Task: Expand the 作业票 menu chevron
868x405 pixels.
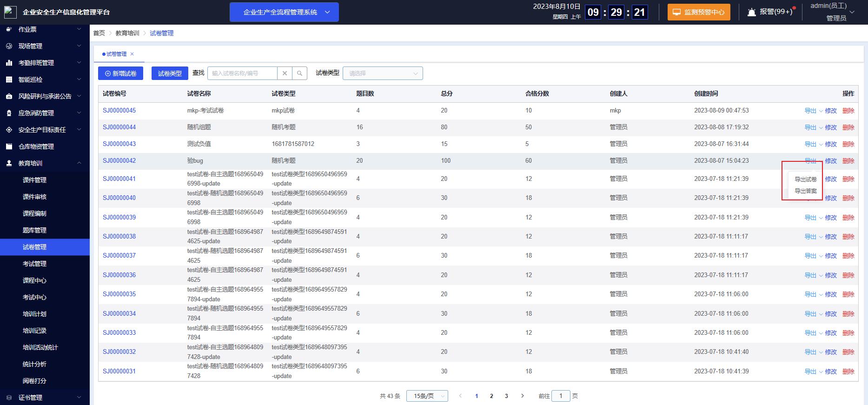Action: coord(79,29)
